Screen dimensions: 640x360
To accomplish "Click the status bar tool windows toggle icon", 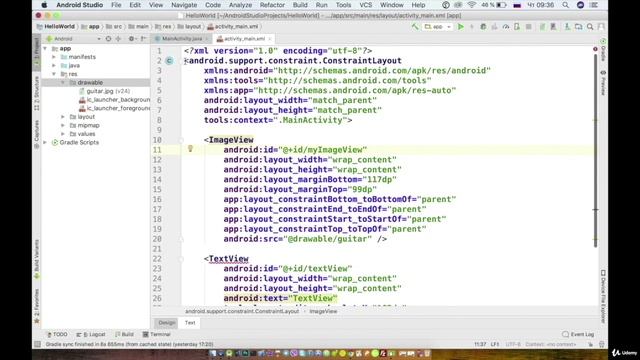I will coord(38,344).
